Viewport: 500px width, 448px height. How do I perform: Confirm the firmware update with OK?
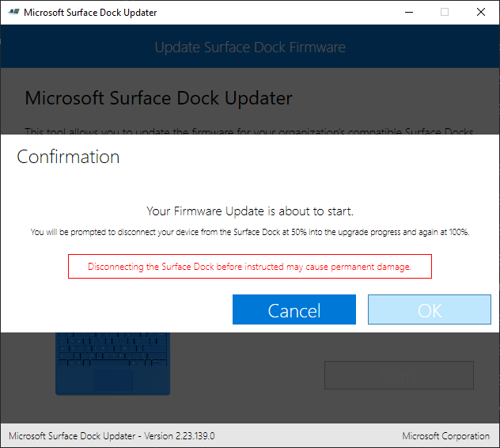coord(429,309)
